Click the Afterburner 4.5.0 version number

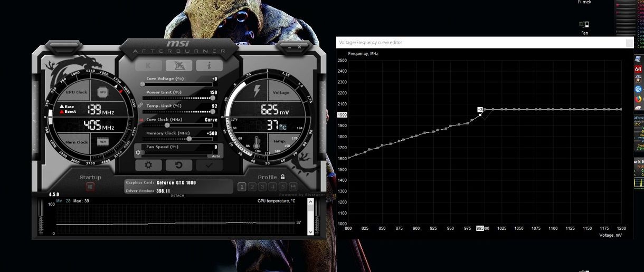point(54,195)
